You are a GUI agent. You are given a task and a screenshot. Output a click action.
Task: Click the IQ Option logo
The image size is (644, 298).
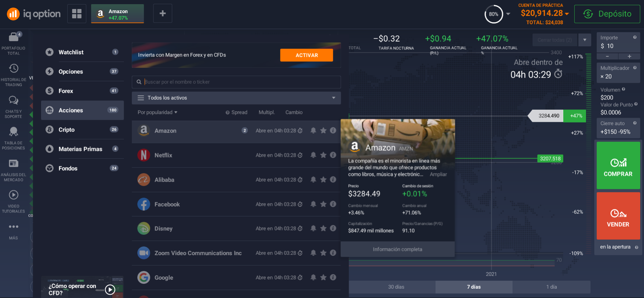pos(33,14)
